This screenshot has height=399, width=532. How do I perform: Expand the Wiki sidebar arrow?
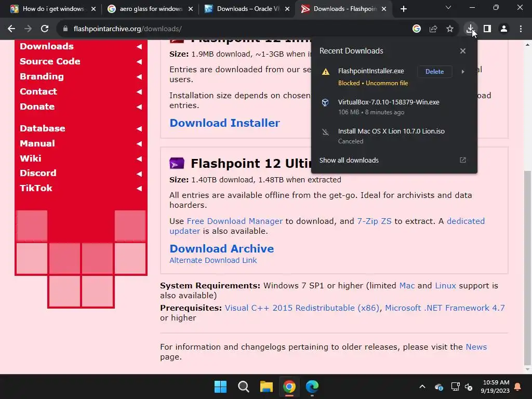click(x=139, y=158)
